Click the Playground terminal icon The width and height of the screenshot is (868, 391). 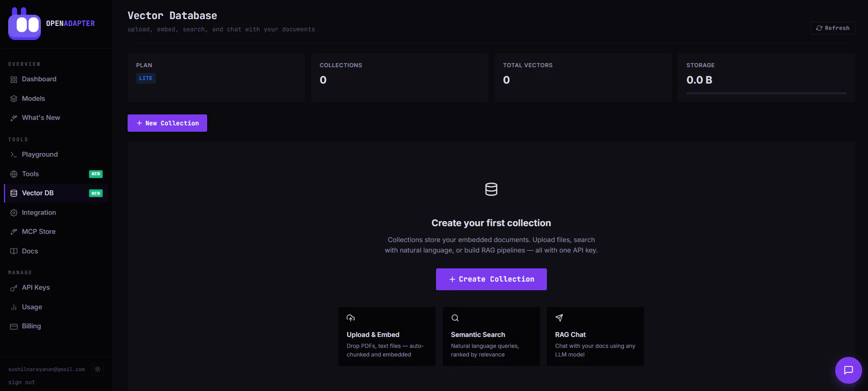14,155
